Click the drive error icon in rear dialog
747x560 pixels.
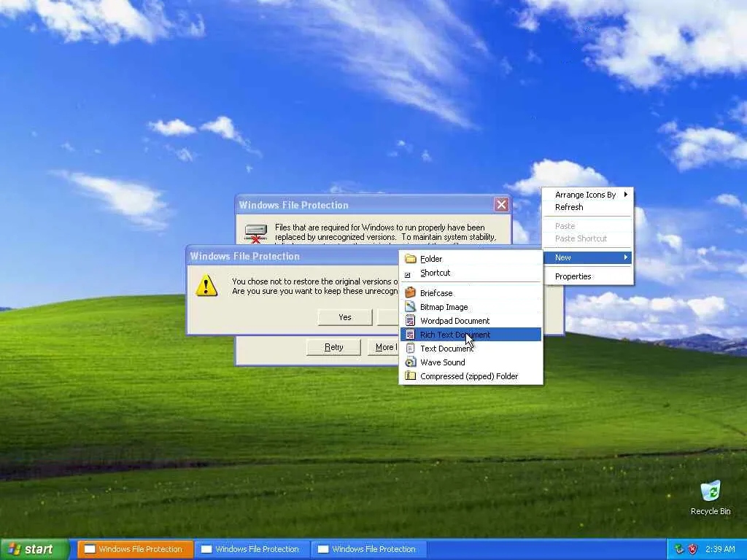[256, 233]
